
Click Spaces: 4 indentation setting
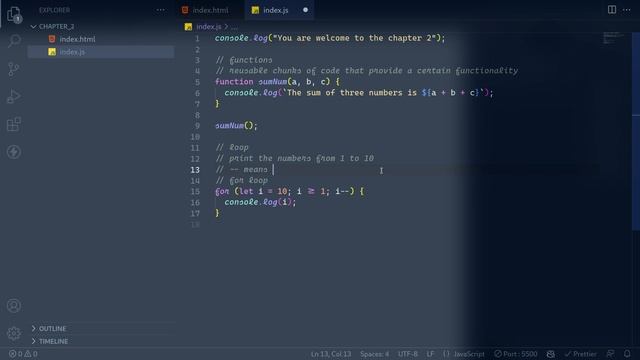(375, 354)
